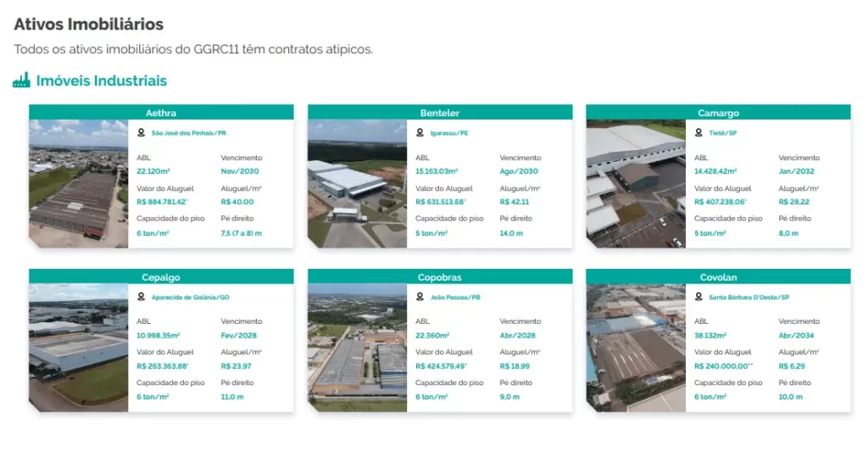Select the Benteler card header
Screen dimensions: 868x452
(x=440, y=113)
